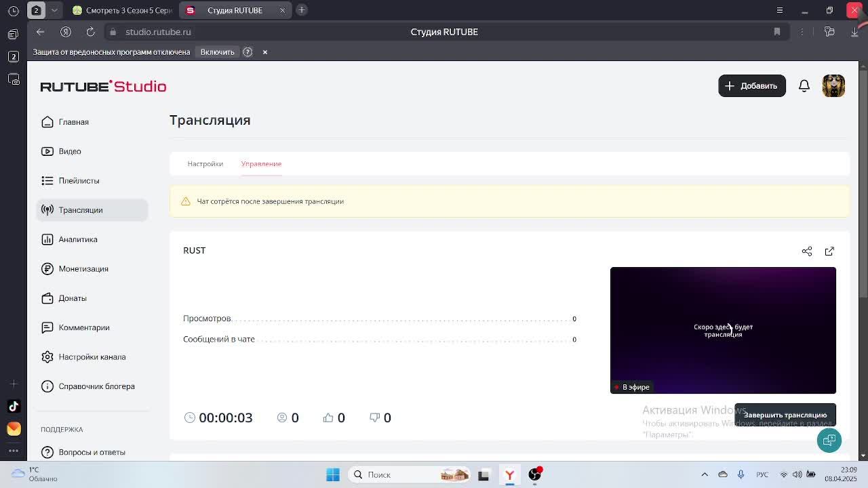Go back in the browser
The image size is (868, 488).
(x=40, y=32)
